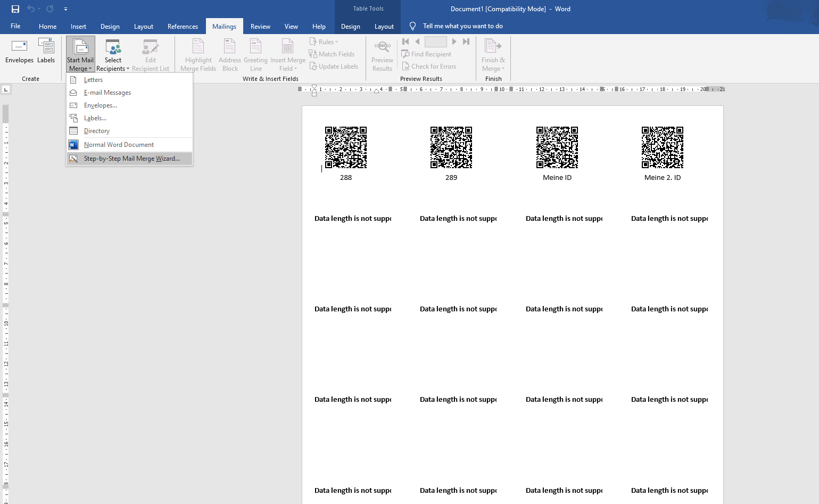Click Greeting Line icon
The width and height of the screenshot is (819, 504).
(256, 54)
